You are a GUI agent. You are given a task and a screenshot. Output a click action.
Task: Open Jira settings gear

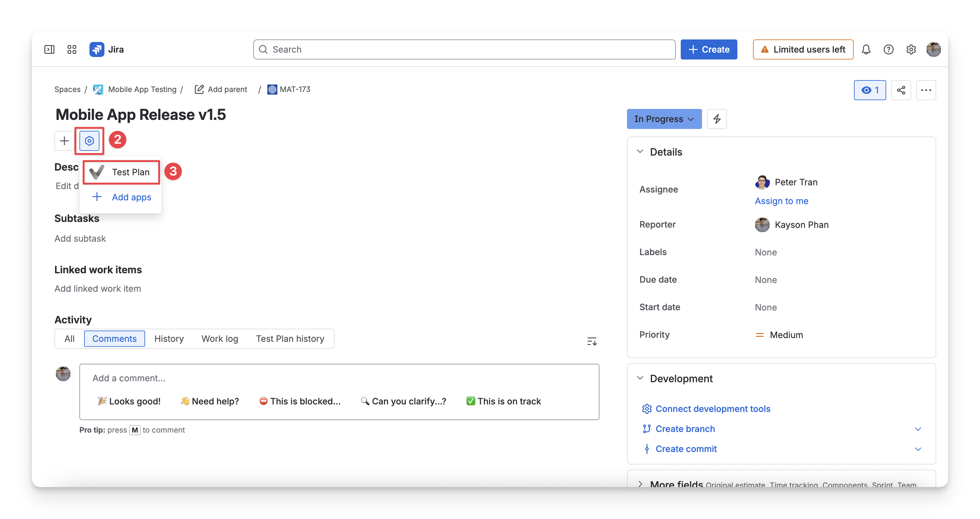point(911,49)
